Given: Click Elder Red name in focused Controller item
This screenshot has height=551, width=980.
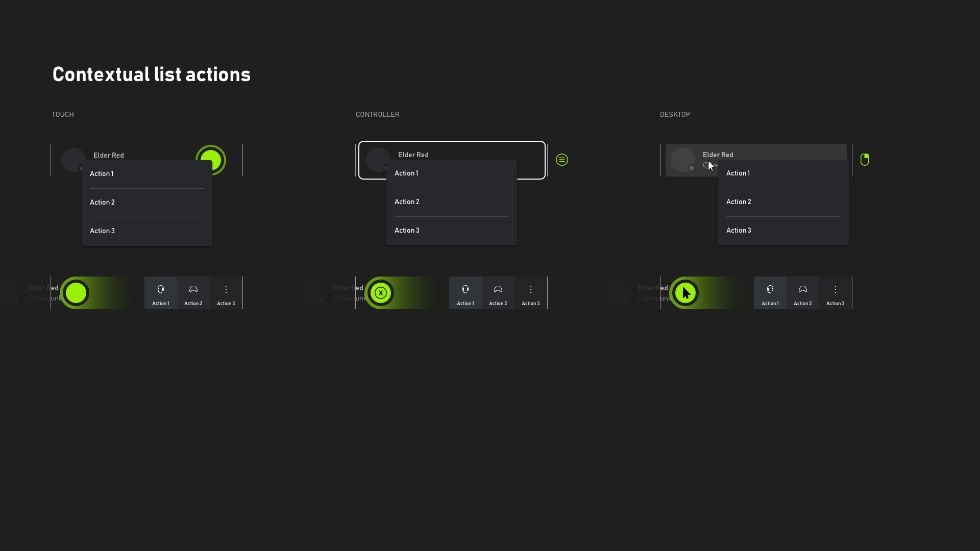Looking at the screenshot, I should pyautogui.click(x=413, y=155).
